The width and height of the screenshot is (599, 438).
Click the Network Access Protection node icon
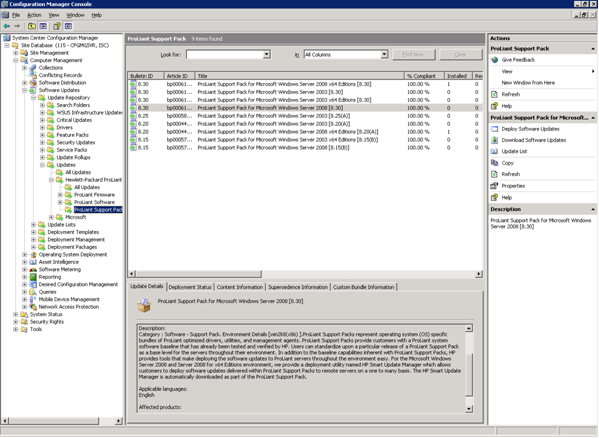coord(33,307)
